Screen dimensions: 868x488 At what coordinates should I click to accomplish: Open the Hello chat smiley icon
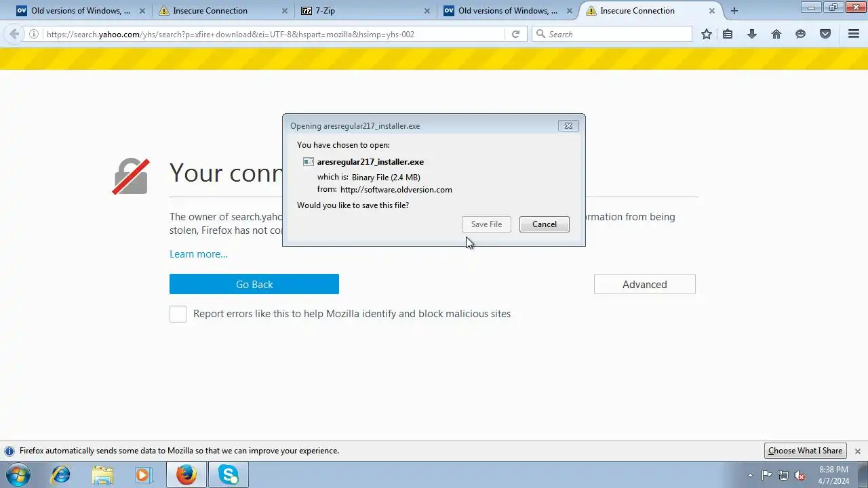(801, 34)
